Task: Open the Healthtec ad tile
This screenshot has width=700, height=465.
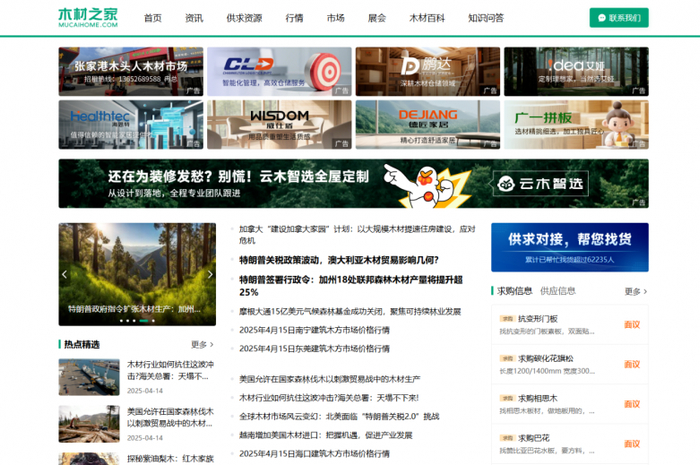Action: [x=131, y=125]
